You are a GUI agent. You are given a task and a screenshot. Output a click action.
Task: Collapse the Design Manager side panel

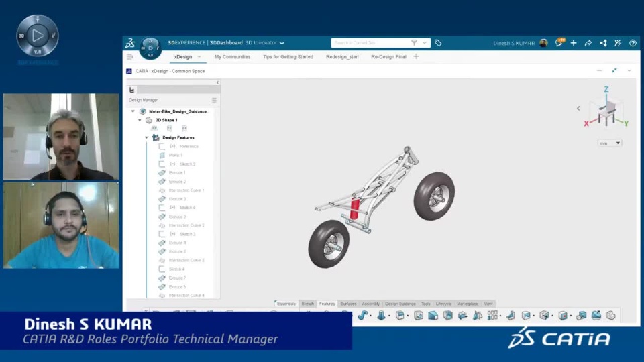click(x=217, y=83)
